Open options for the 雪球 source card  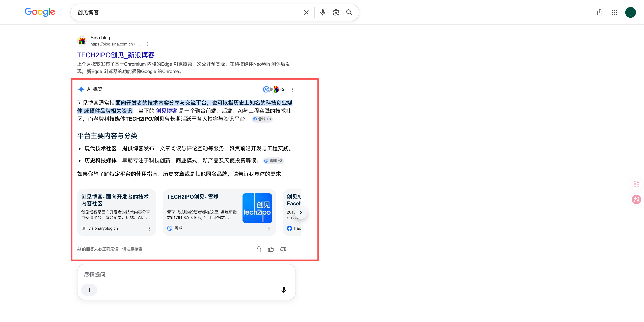[x=269, y=229]
